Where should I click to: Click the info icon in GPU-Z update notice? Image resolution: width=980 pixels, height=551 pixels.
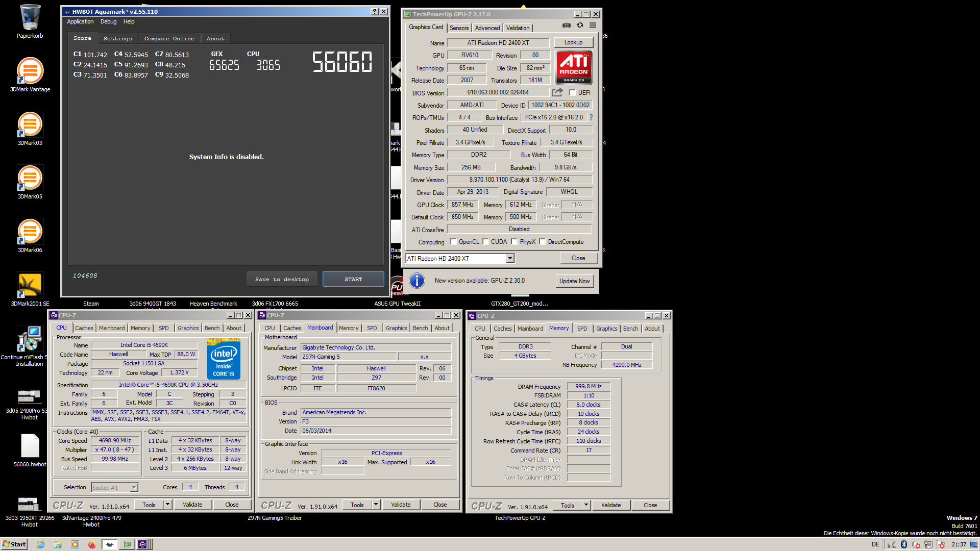417,281
